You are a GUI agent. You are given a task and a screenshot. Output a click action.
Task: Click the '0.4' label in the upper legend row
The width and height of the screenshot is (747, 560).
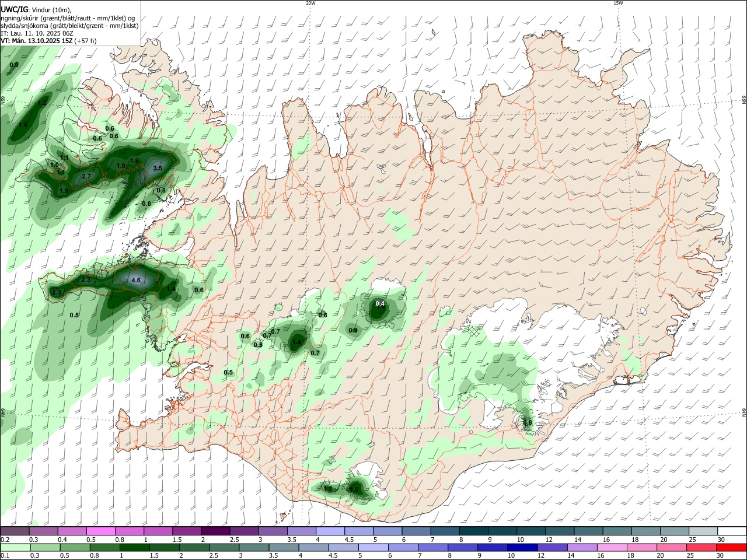62,540
